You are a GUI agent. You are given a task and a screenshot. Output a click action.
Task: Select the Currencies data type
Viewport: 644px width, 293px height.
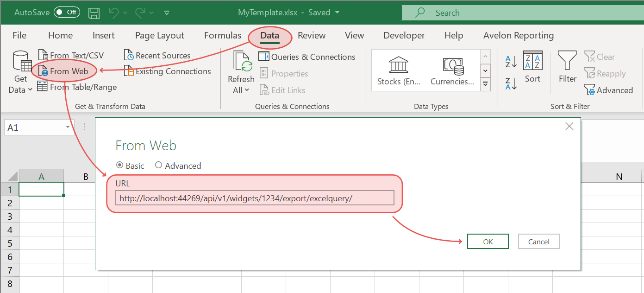pyautogui.click(x=452, y=71)
